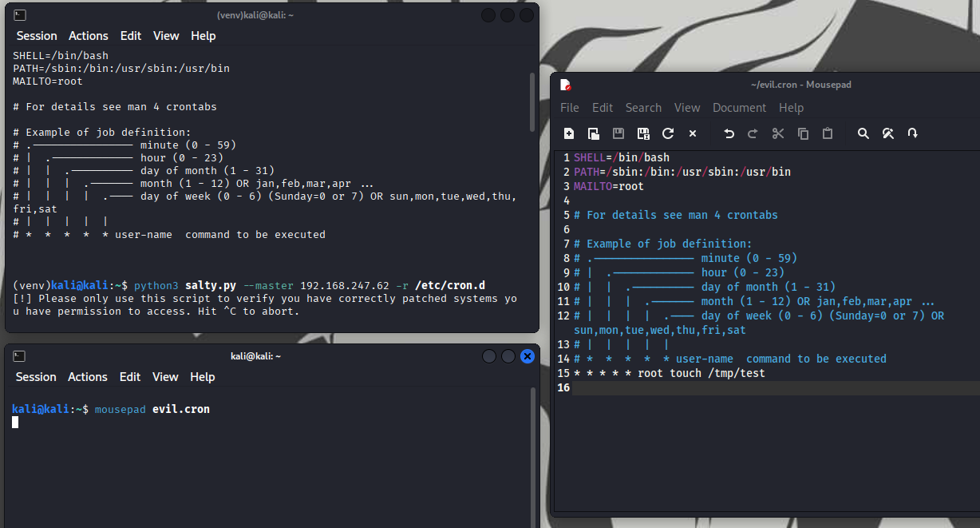Image resolution: width=980 pixels, height=528 pixels.
Task: Click the top terminal's vertical scrollbar
Action: coord(533,101)
